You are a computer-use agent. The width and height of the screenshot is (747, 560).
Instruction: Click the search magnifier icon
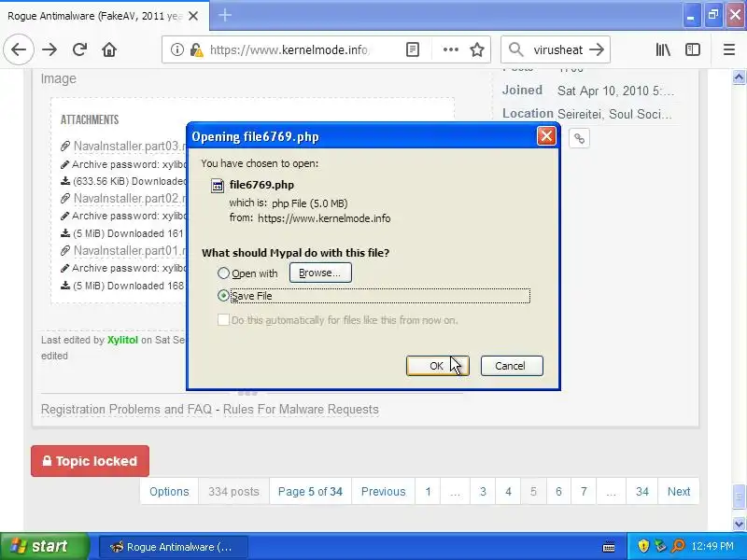point(515,49)
